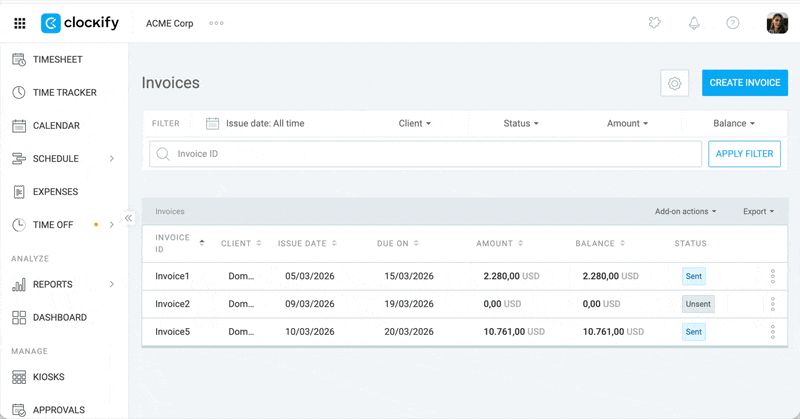Open Dashboard from the sidebar

59,317
